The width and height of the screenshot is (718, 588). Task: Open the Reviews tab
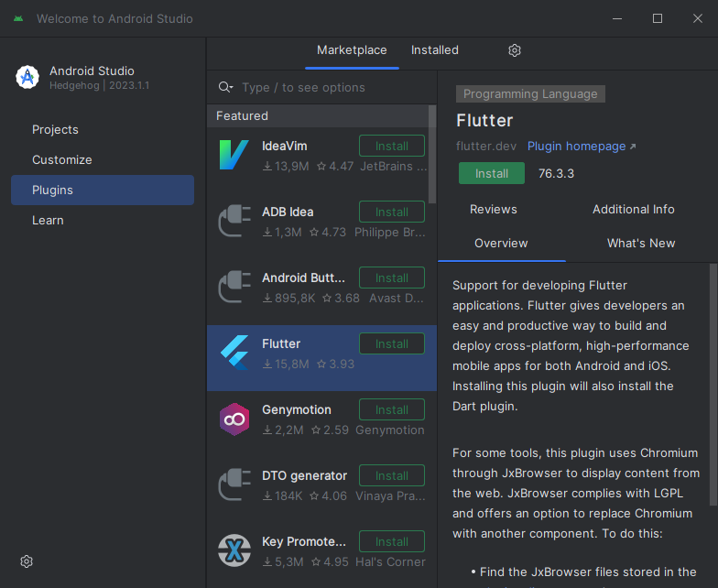[x=493, y=209]
